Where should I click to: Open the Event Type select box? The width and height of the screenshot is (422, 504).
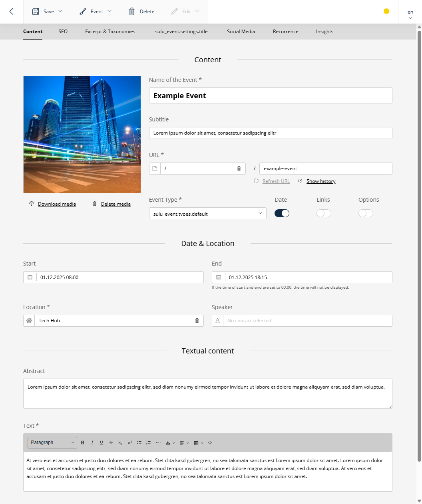(208, 213)
